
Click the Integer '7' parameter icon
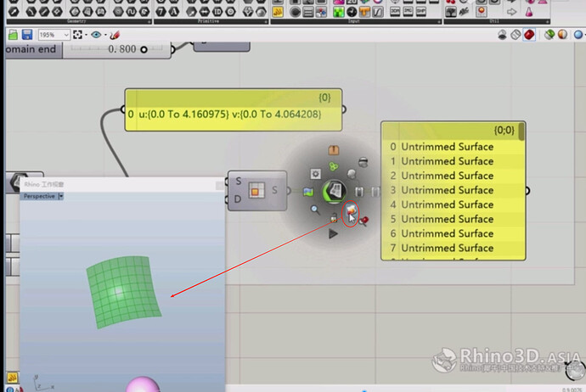coord(161,12)
